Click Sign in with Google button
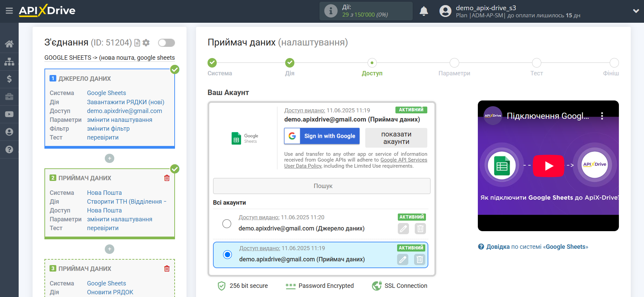This screenshot has height=297, width=644. coord(322,136)
